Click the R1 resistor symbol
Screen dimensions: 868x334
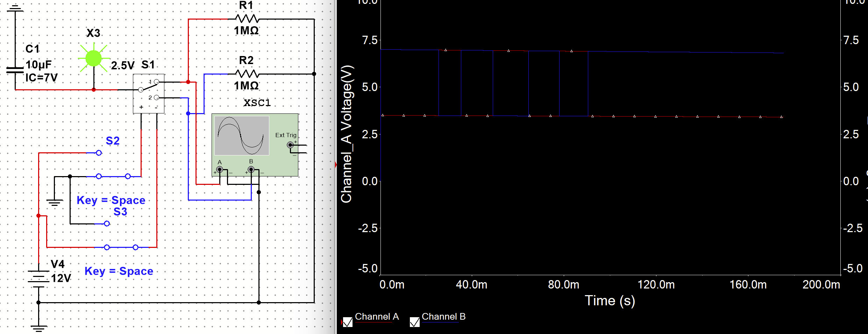(247, 19)
